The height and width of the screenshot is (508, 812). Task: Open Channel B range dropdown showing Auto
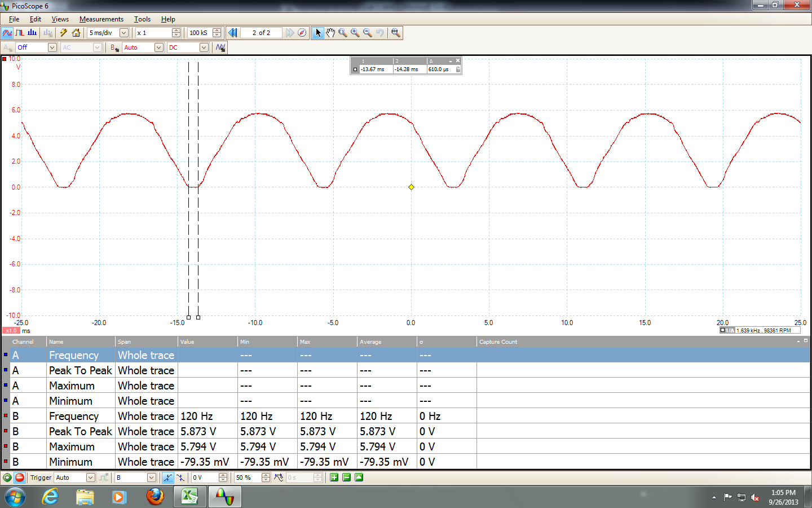pos(159,47)
